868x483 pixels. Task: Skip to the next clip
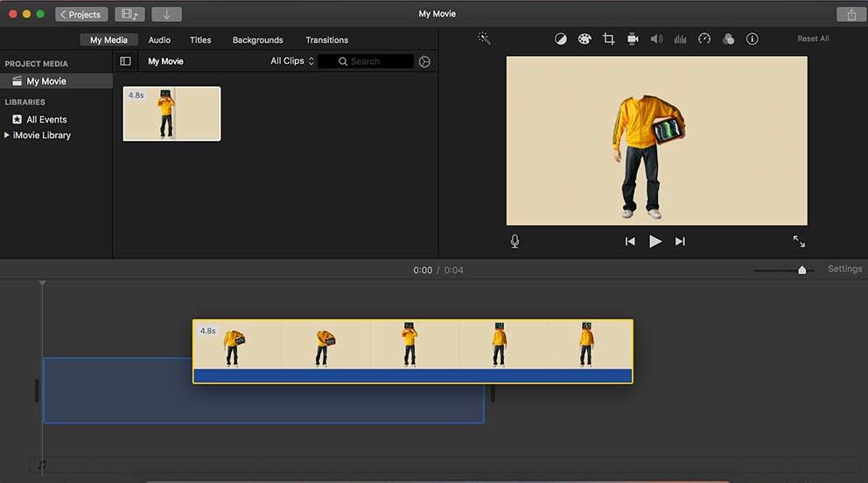point(681,241)
